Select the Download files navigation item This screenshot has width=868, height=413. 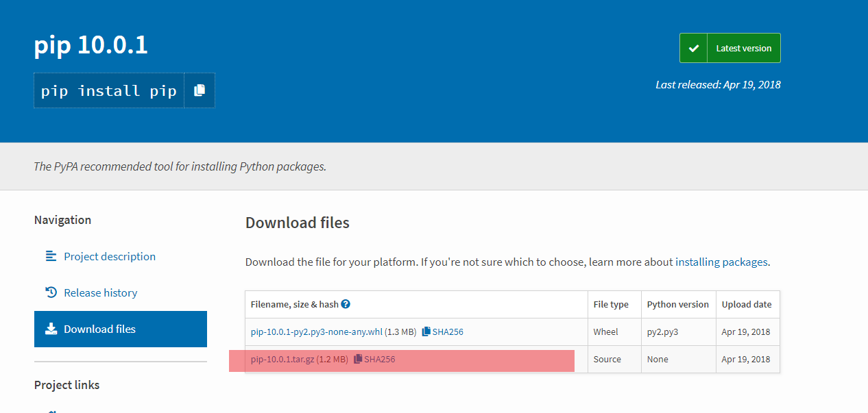100,329
